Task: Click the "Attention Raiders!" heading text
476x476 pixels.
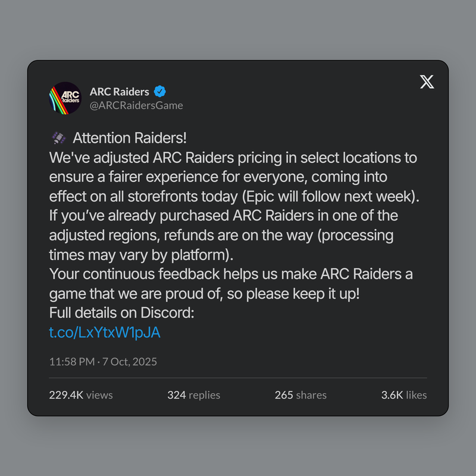Action: pyautogui.click(x=130, y=138)
